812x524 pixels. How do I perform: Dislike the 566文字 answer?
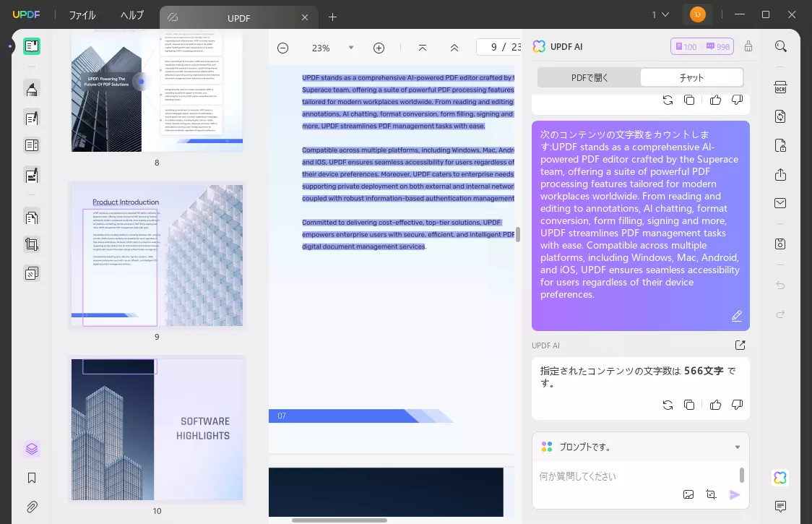(x=737, y=405)
